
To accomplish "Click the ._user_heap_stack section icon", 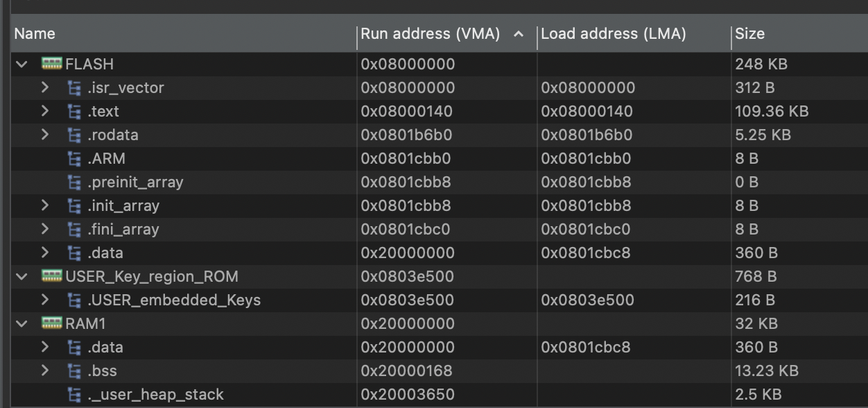I will pyautogui.click(x=73, y=394).
